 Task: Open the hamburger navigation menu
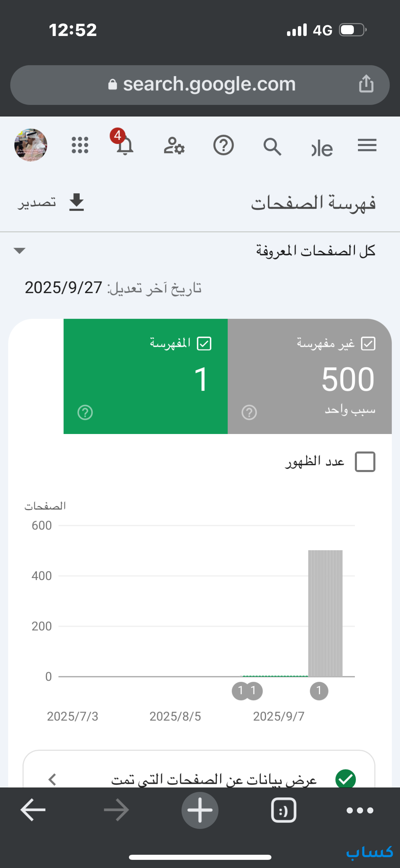367,146
